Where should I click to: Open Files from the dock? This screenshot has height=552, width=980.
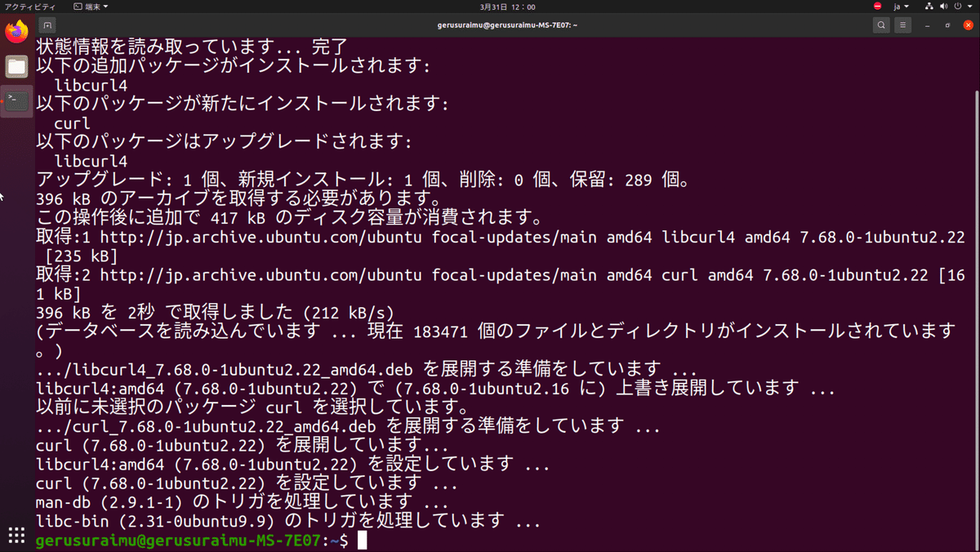16,66
